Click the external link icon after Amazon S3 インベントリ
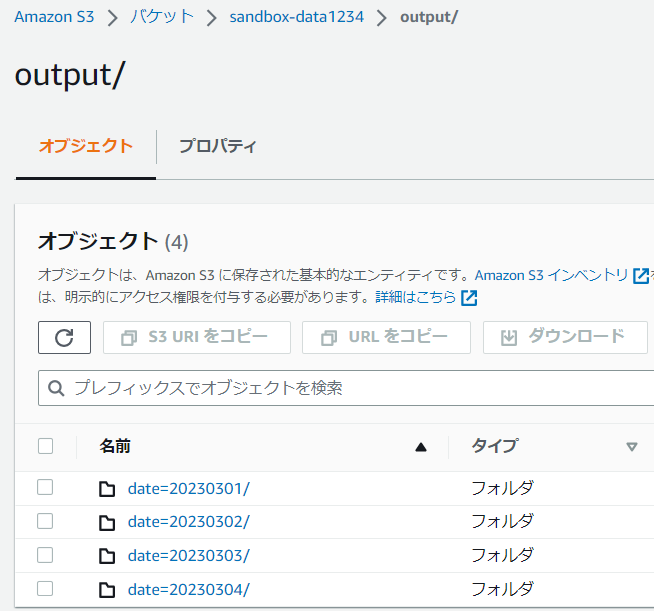 pos(641,276)
